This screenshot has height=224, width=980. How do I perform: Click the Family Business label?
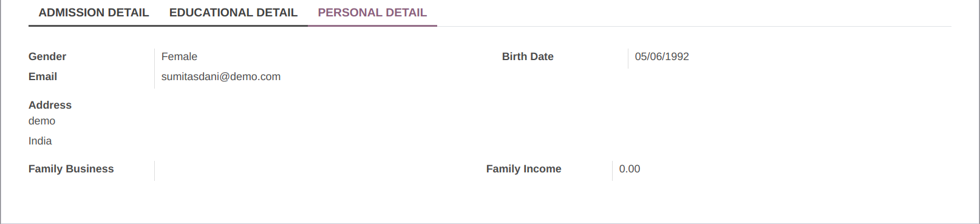[71, 169]
